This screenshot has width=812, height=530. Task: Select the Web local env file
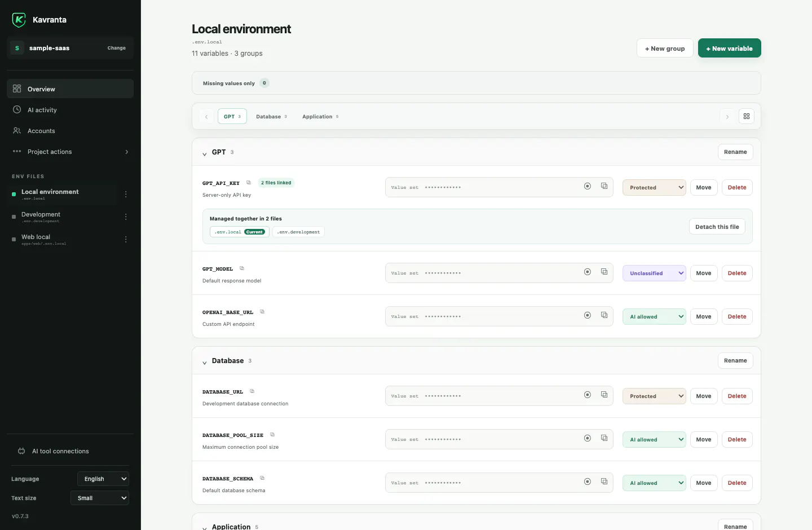tap(62, 239)
